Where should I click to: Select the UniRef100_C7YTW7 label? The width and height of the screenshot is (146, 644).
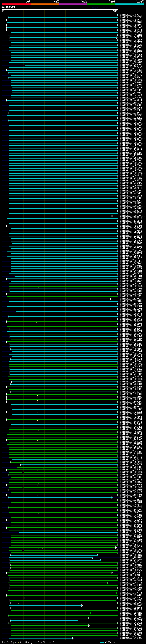[x=131, y=301]
